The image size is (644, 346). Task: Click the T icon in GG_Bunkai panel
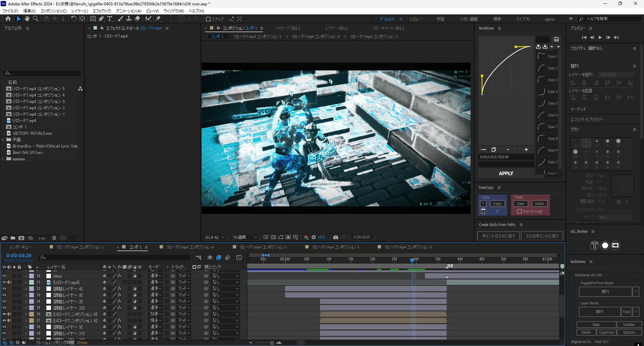coord(594,245)
